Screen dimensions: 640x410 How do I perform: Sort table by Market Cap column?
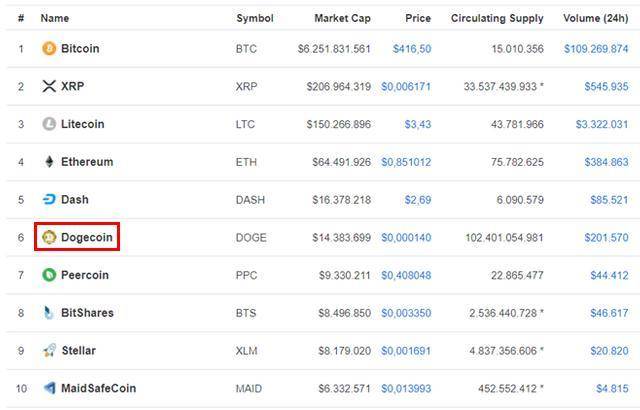point(342,18)
